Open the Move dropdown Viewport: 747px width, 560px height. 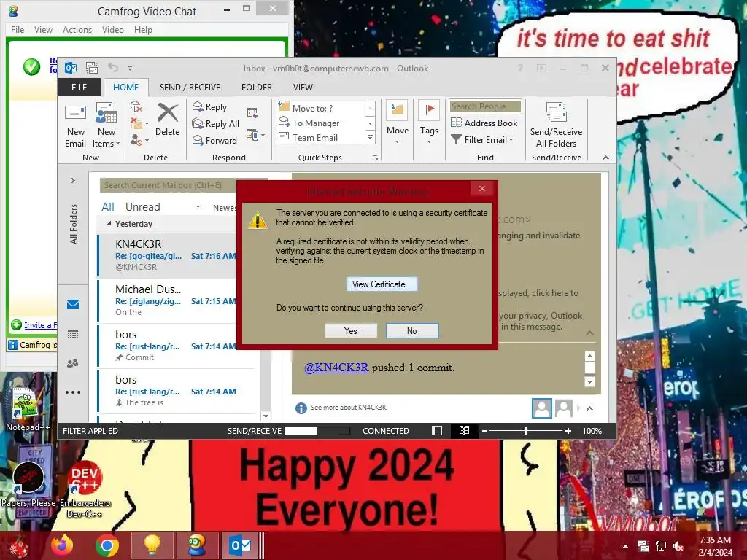click(x=398, y=122)
